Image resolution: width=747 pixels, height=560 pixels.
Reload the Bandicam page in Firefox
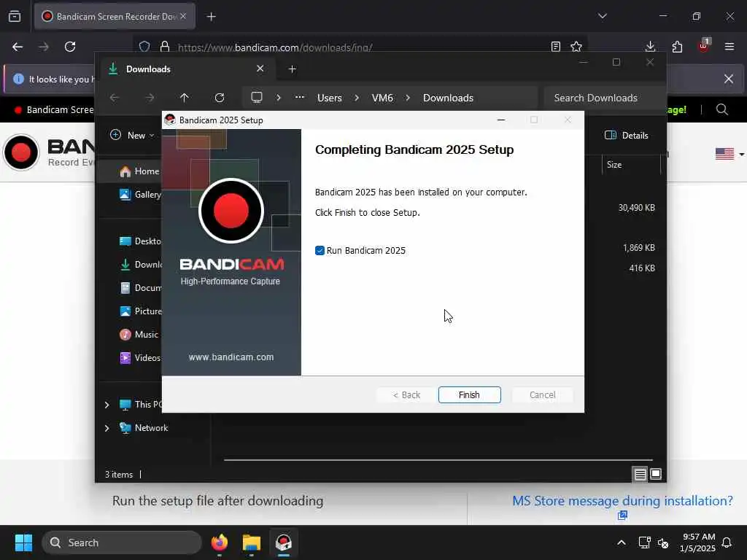(x=70, y=47)
